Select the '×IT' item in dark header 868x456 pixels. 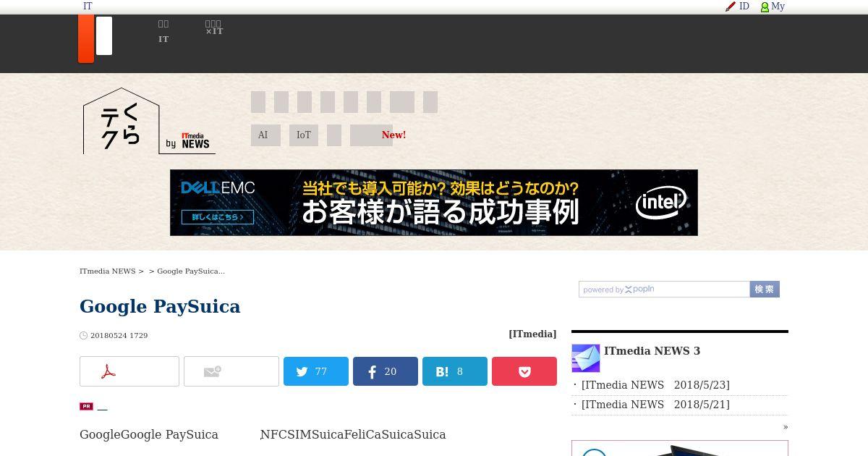(x=214, y=31)
